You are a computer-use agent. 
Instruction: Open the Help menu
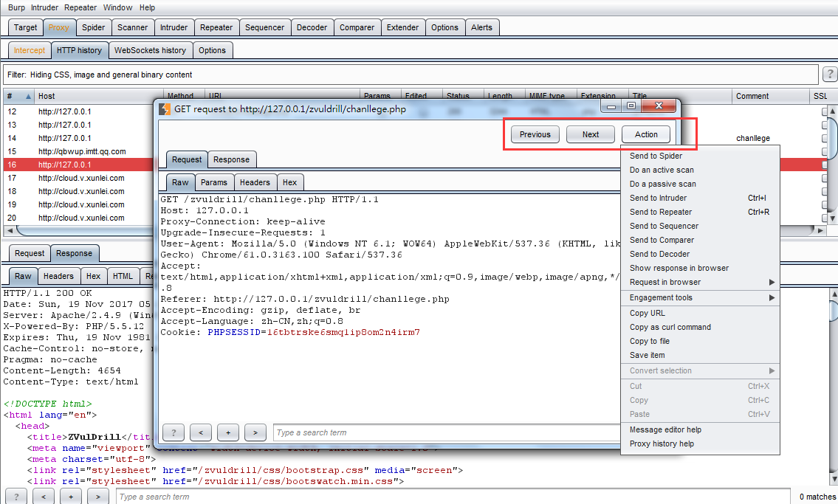tap(147, 7)
